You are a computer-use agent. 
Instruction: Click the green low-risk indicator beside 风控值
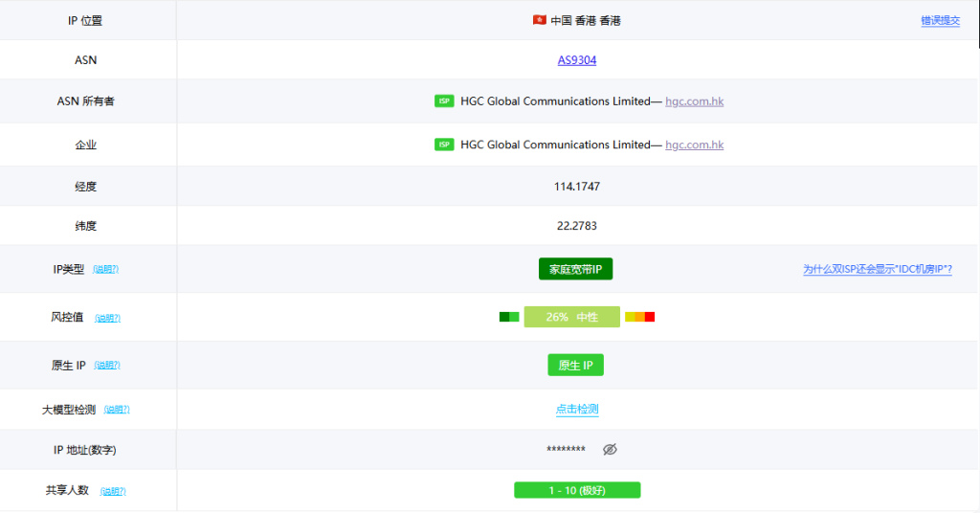509,317
